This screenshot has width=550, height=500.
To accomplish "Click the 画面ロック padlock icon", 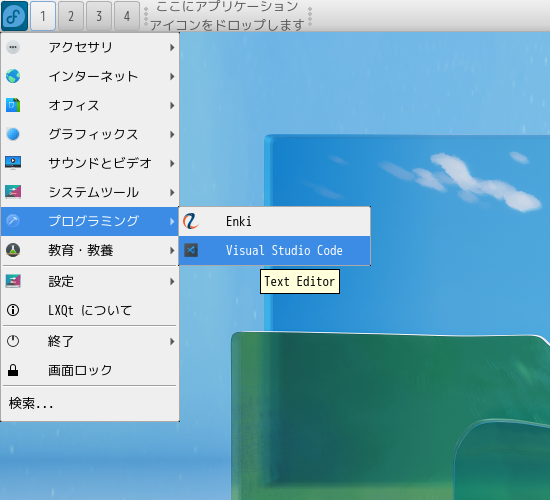I will (x=13, y=370).
